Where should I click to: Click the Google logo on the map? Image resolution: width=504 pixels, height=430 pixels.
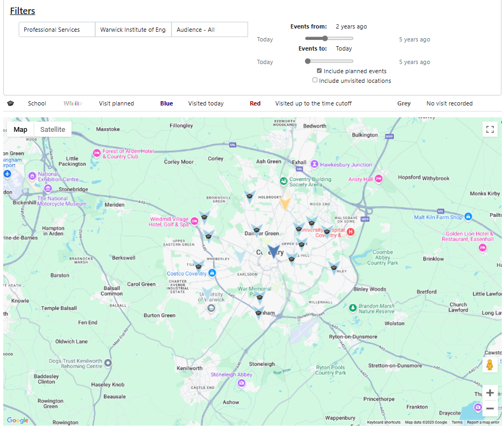pos(18,420)
